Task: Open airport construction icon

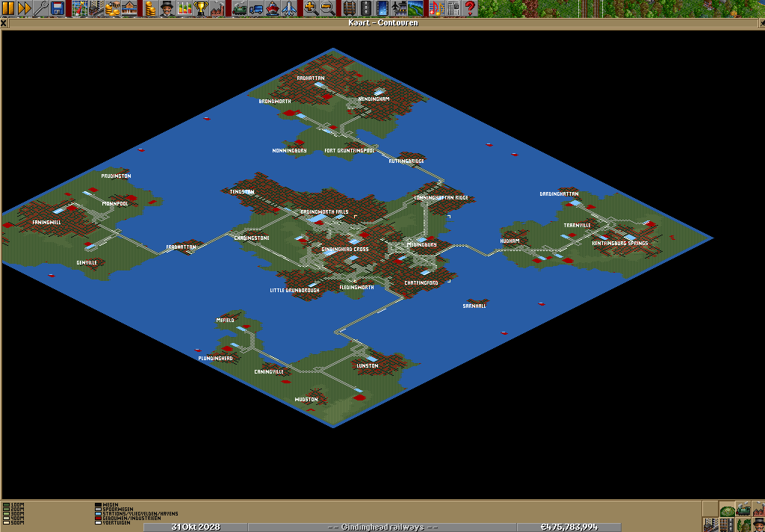Action: [399, 8]
